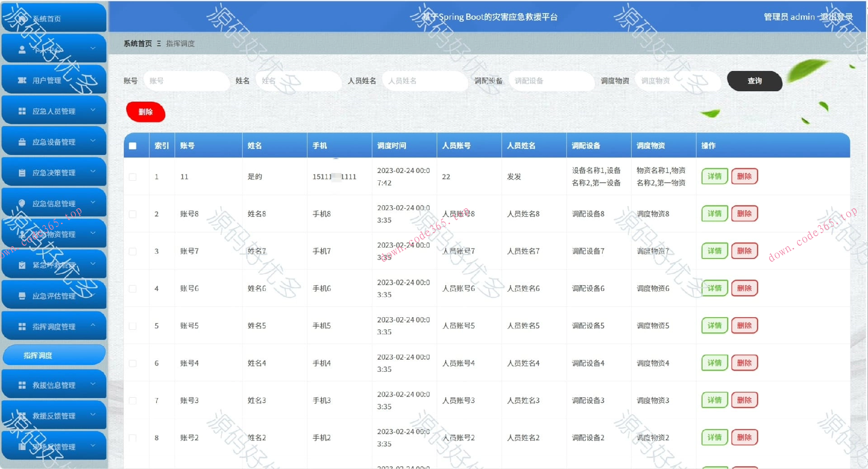
Task: Click the breadcrumb collapse icon beside 系统首页
Action: [158, 43]
